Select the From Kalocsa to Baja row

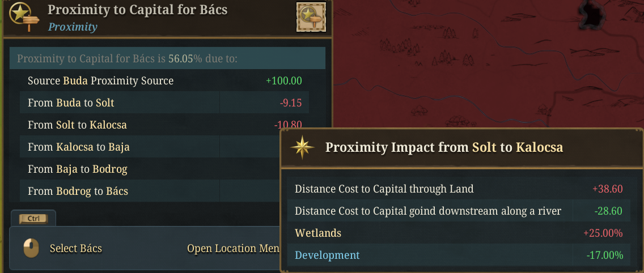pos(150,147)
